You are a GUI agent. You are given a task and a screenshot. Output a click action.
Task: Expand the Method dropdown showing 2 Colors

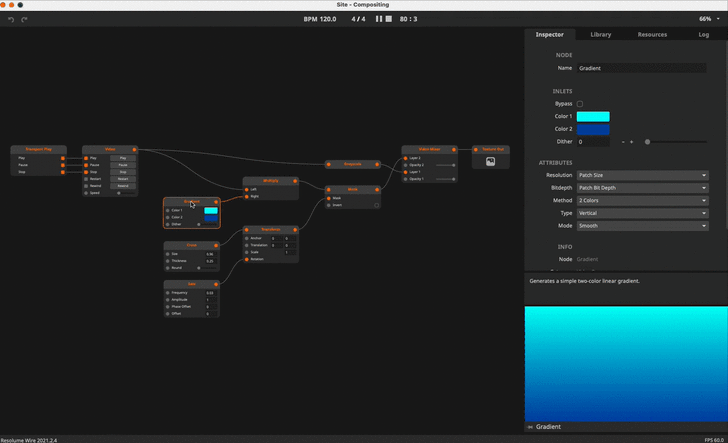[x=642, y=201]
